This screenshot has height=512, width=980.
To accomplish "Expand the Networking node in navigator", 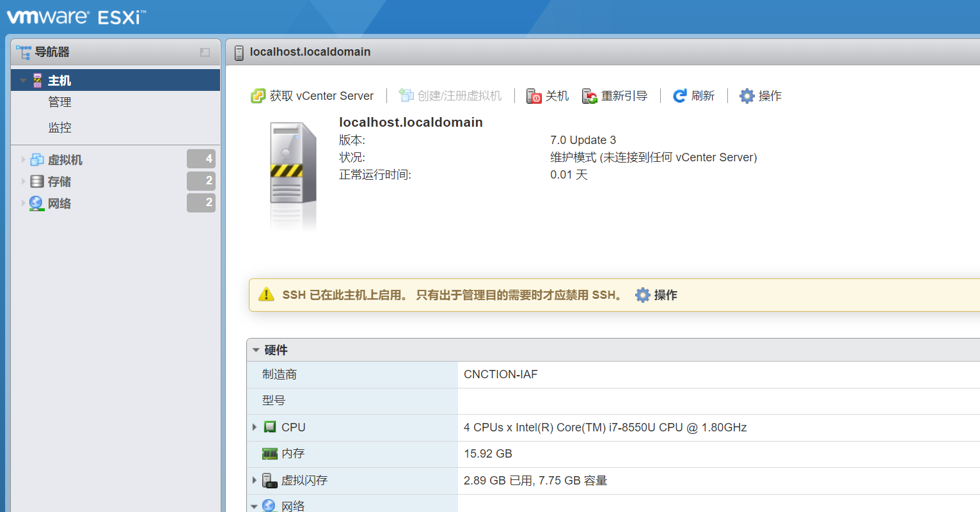I will [23, 204].
